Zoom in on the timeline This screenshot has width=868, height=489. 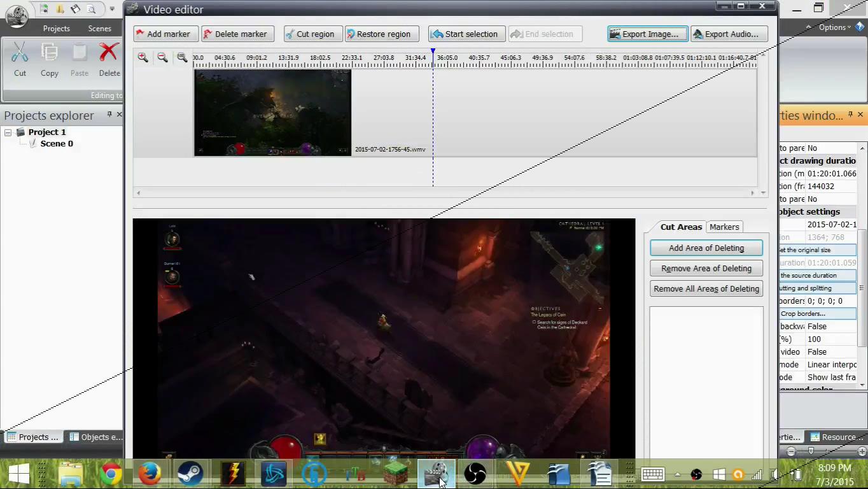[143, 57]
